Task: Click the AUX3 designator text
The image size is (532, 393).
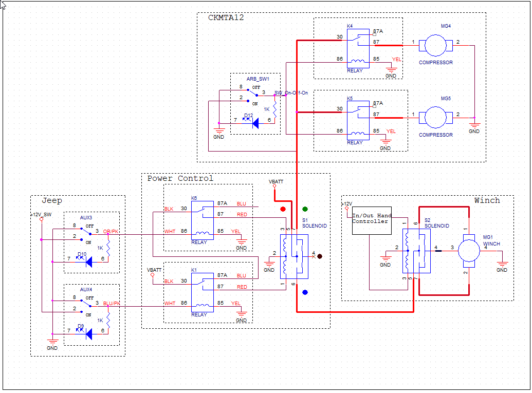Action: tap(86, 218)
